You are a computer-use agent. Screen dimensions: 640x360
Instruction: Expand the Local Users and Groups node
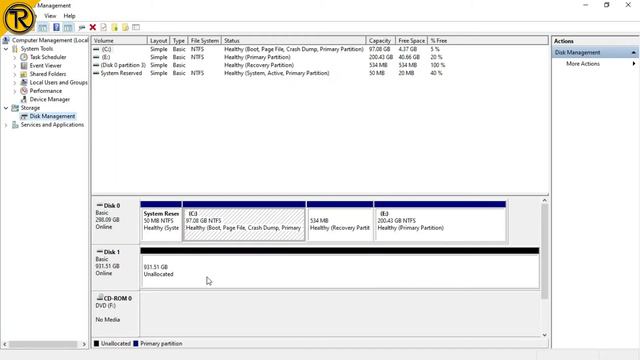click(15, 82)
